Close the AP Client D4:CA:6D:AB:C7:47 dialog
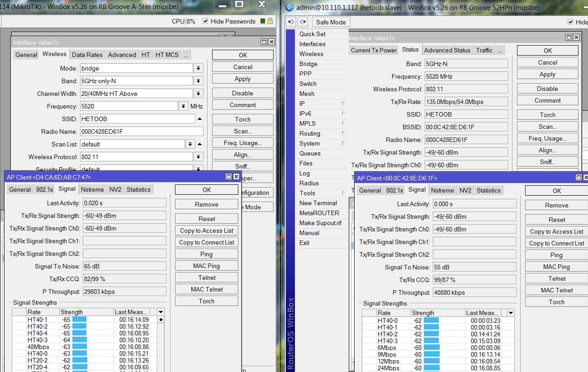Image resolution: width=588 pixels, height=372 pixels. pos(236,177)
